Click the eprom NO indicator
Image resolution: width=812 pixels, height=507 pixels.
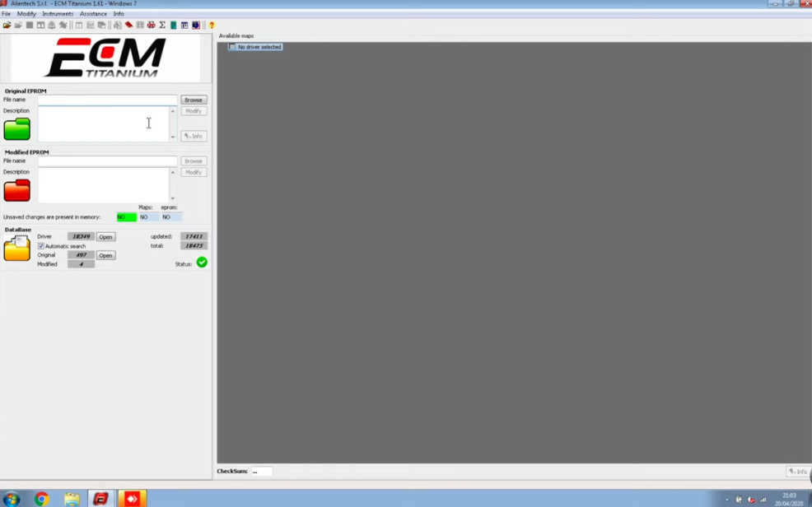(x=171, y=217)
